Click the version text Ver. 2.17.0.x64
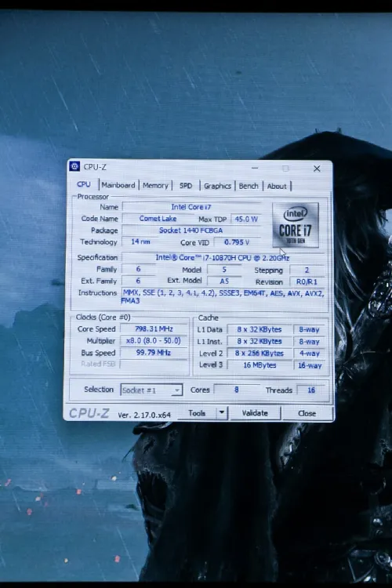Viewport: 392px width, 588px height. click(x=144, y=415)
